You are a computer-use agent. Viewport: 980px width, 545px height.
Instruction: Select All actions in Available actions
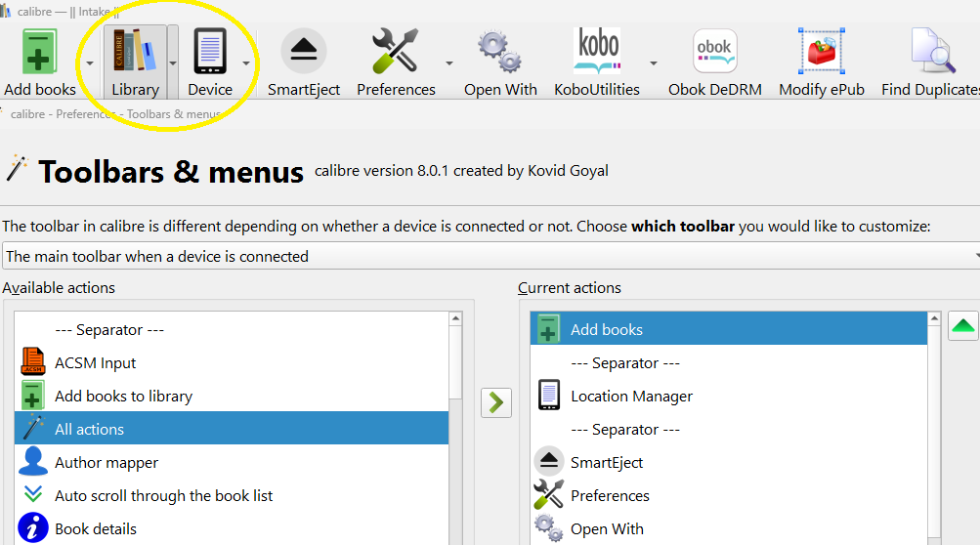(x=232, y=429)
